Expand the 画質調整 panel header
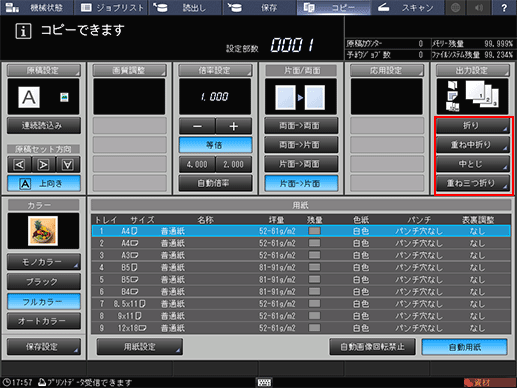Viewport: 517px width, 388px height. point(129,70)
